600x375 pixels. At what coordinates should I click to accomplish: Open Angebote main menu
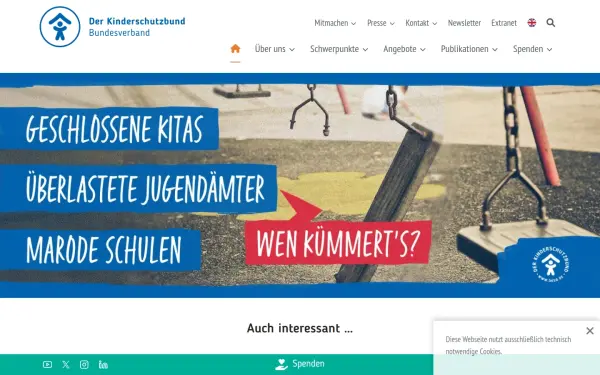(x=400, y=49)
